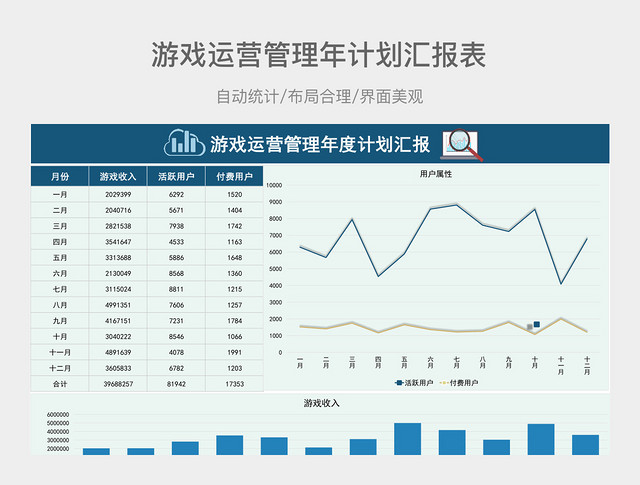The height and width of the screenshot is (485, 640).
Task: Click the 活跃用户 legend entry
Action: tap(414, 383)
